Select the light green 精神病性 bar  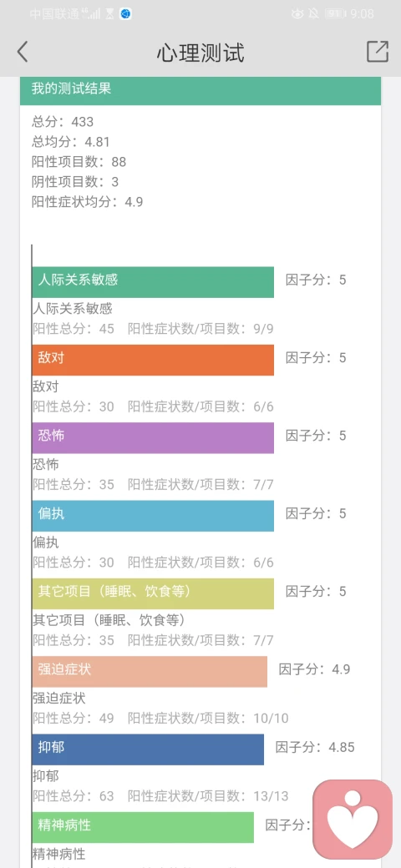tap(143, 828)
